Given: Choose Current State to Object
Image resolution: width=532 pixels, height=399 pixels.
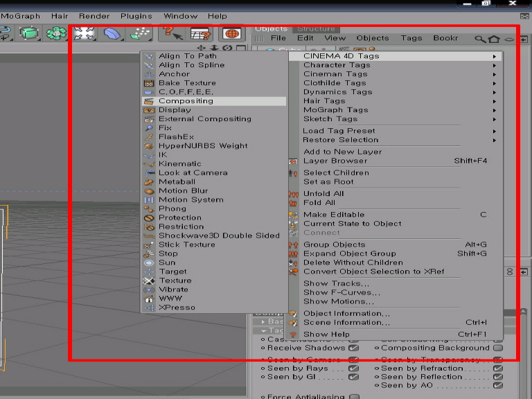Looking at the screenshot, I should (396, 224).
